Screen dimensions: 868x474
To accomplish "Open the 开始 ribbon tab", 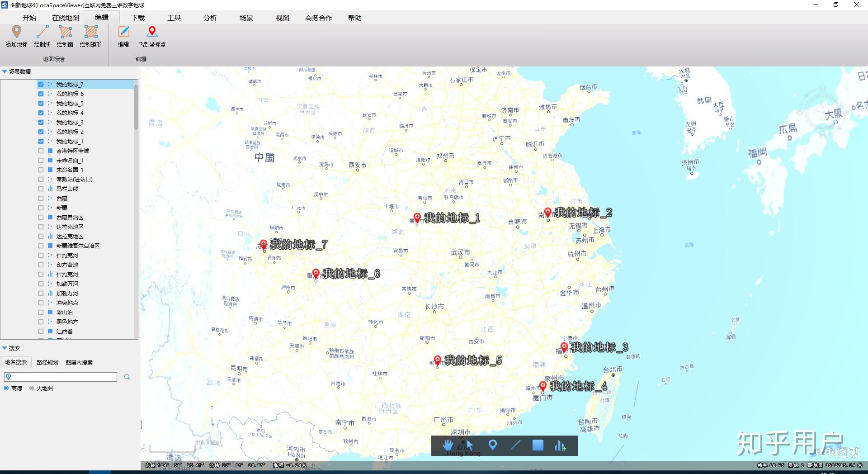I will click(x=29, y=18).
